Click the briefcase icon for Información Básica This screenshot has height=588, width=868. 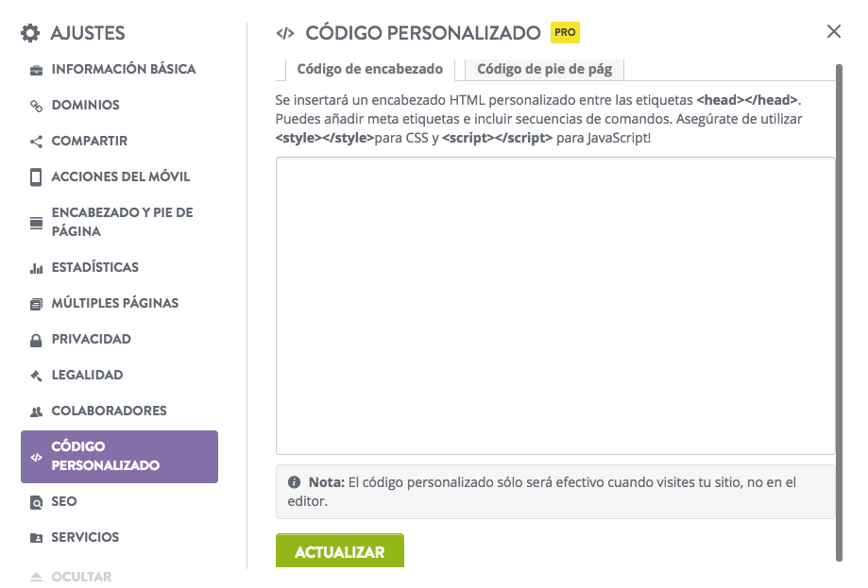(x=36, y=70)
